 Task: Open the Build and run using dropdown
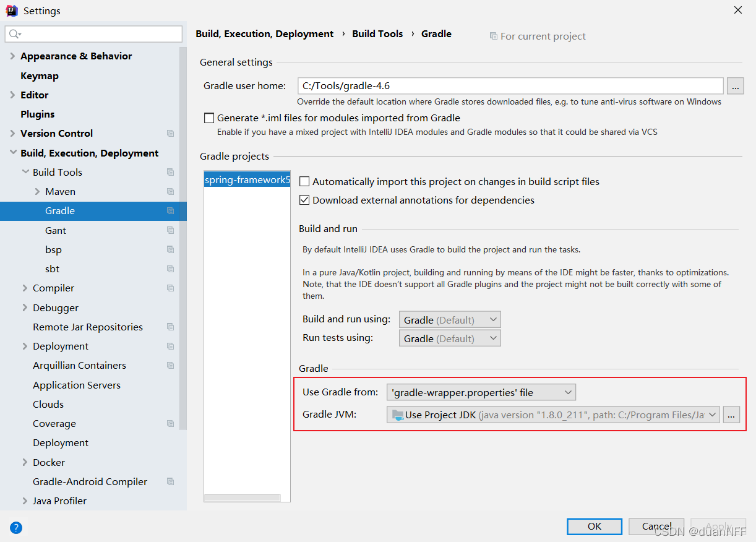pyautogui.click(x=450, y=320)
